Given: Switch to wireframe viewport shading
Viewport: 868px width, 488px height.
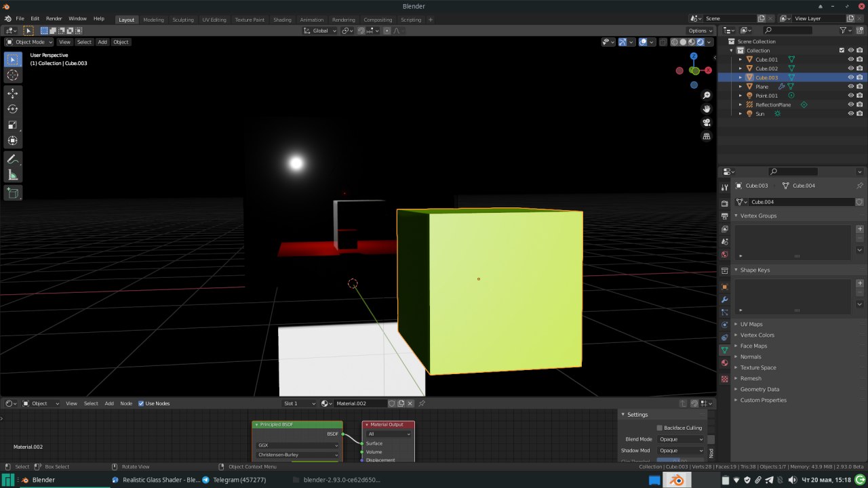Looking at the screenshot, I should [x=675, y=42].
